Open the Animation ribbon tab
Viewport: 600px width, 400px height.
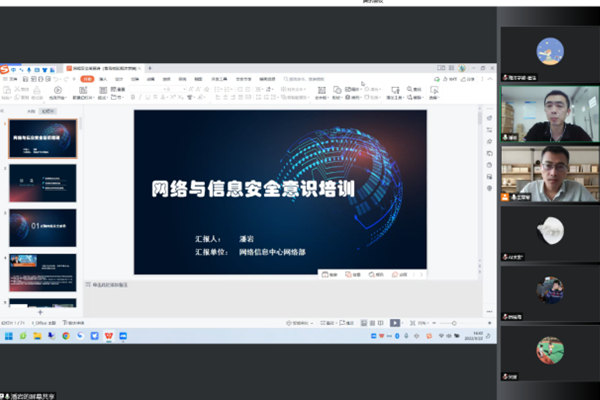click(151, 79)
